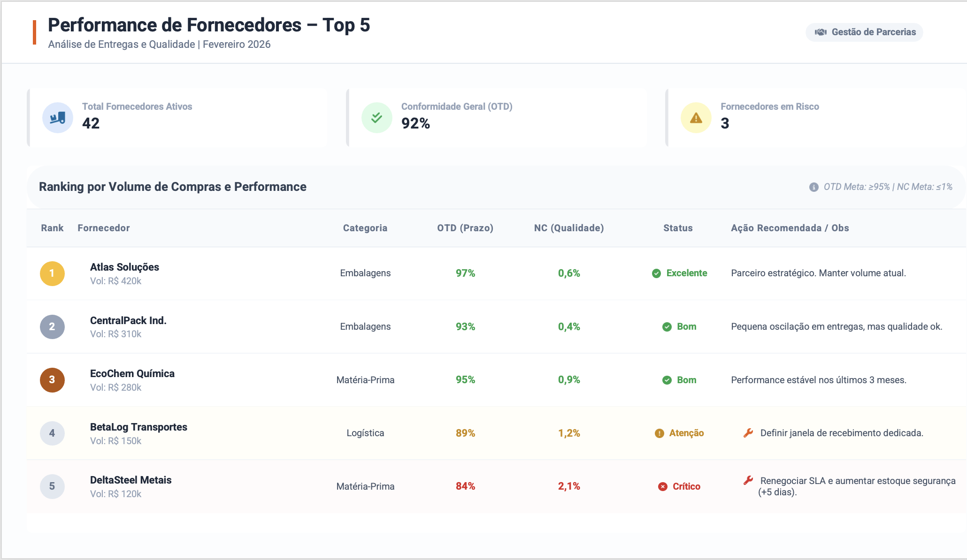Select the bronze rank 3 badge

coord(52,380)
